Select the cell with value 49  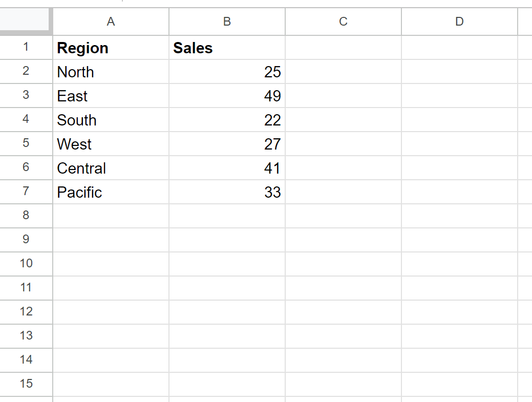pyautogui.click(x=227, y=96)
